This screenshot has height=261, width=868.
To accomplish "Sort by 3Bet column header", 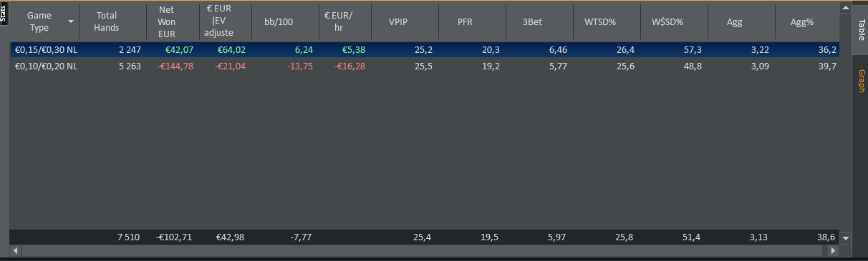I will [x=533, y=21].
